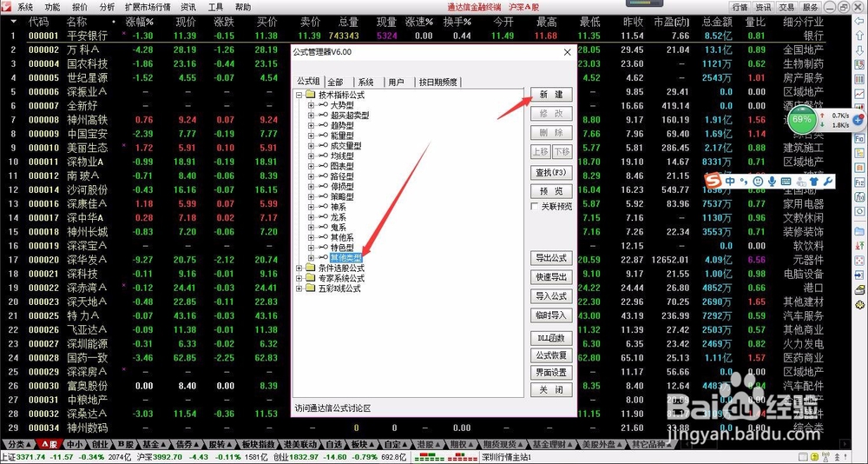Select the 能量型 tree item
The image size is (868, 464).
pos(342,136)
